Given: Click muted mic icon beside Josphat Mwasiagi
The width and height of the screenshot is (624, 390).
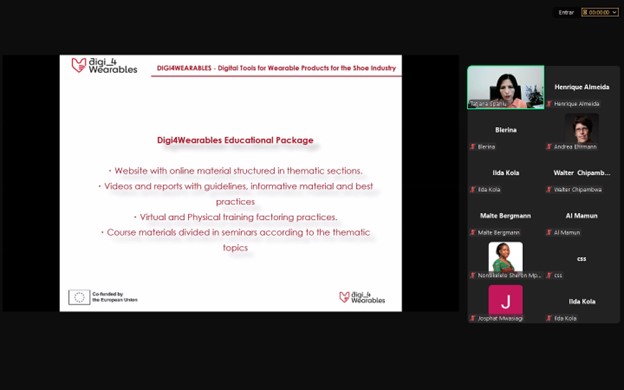Looking at the screenshot, I should click(x=473, y=318).
